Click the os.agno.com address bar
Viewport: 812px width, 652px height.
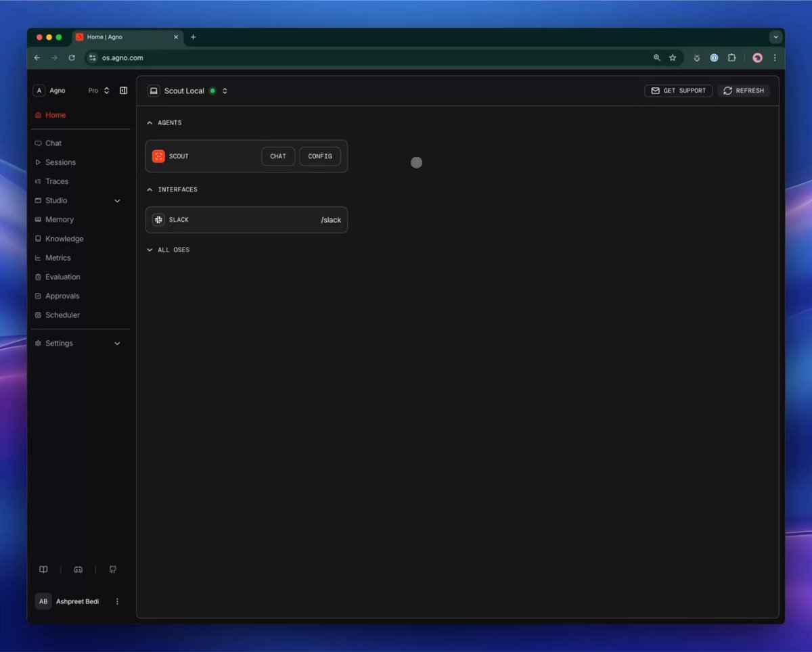coord(372,58)
